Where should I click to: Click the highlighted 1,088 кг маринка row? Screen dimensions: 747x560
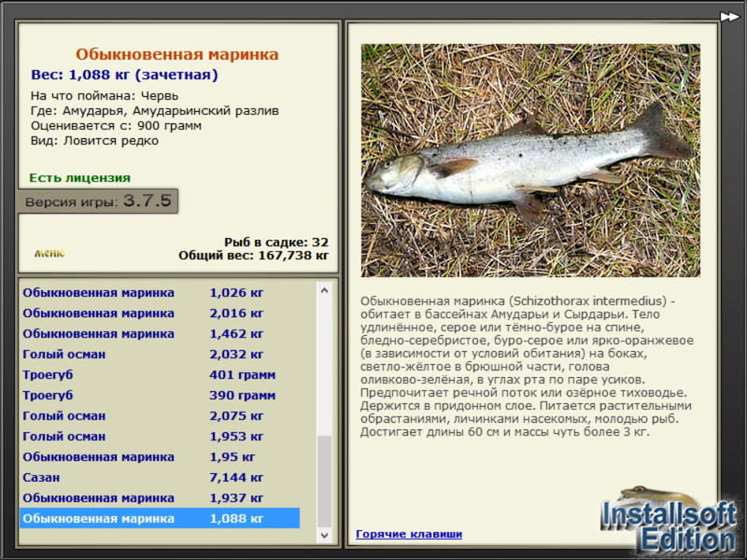[160, 518]
